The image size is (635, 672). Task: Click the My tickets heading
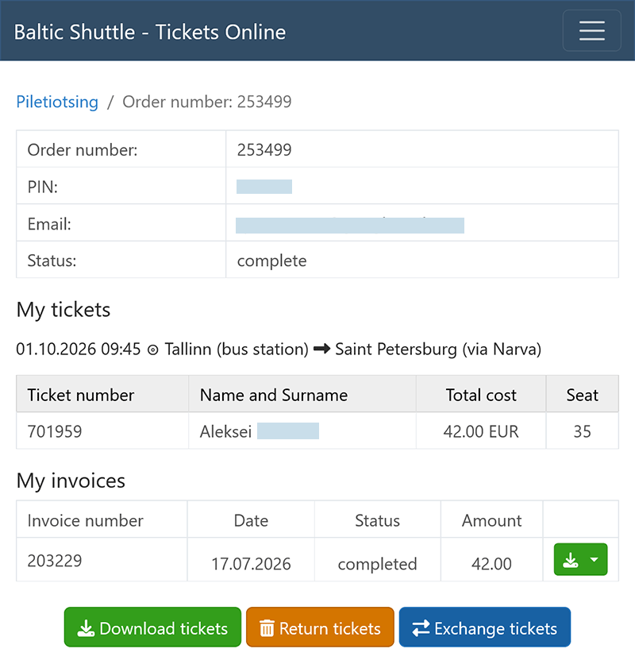[63, 310]
